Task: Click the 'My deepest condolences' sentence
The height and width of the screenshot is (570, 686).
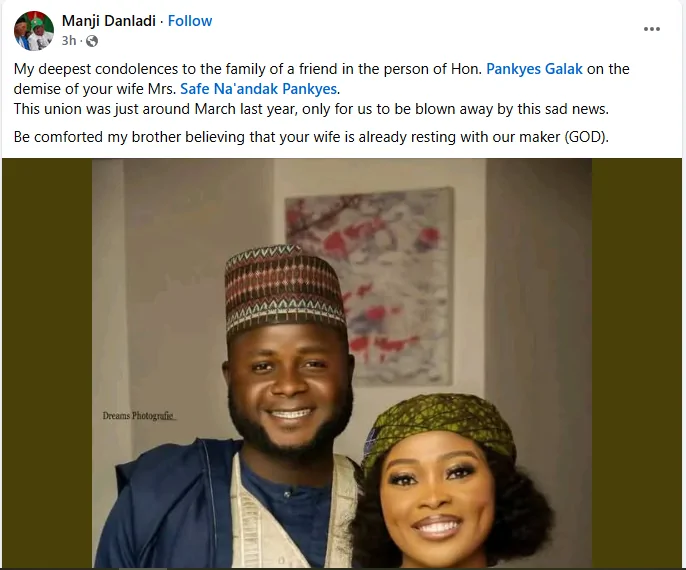Action: click(322, 79)
